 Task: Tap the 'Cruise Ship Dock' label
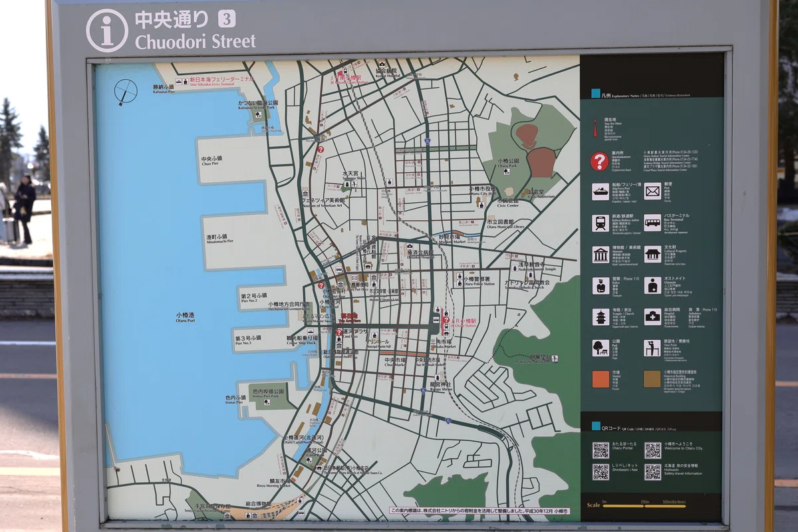[x=301, y=344]
